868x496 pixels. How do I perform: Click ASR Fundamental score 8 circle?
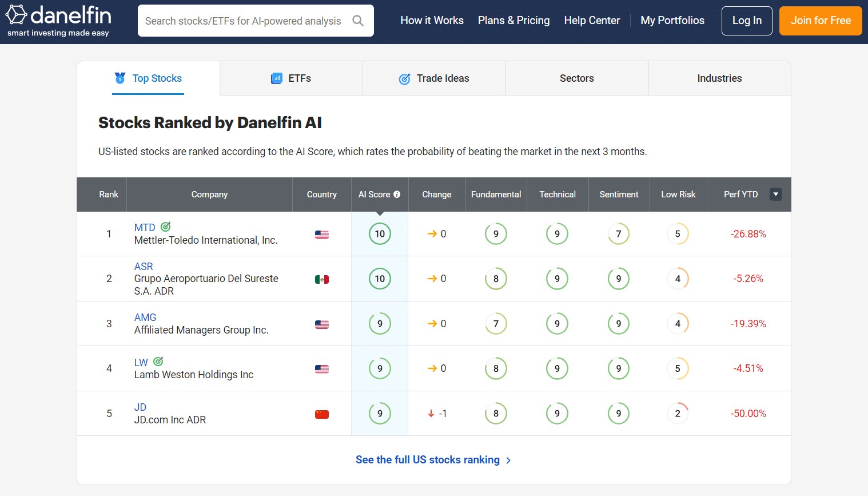tap(496, 279)
